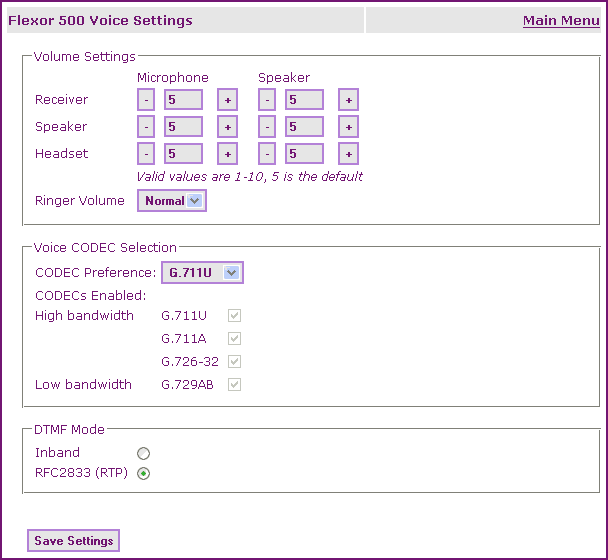Click the Speaker column header
The image size is (608, 560).
coord(284,78)
